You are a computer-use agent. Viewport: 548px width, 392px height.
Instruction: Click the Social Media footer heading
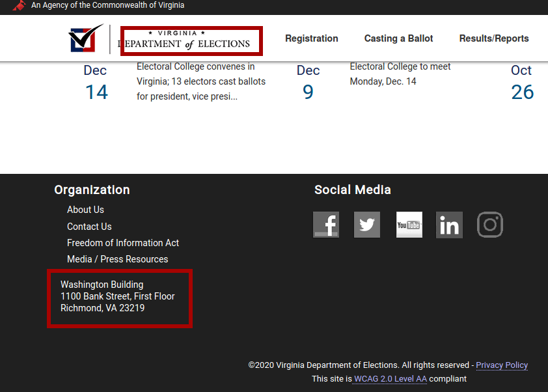352,189
